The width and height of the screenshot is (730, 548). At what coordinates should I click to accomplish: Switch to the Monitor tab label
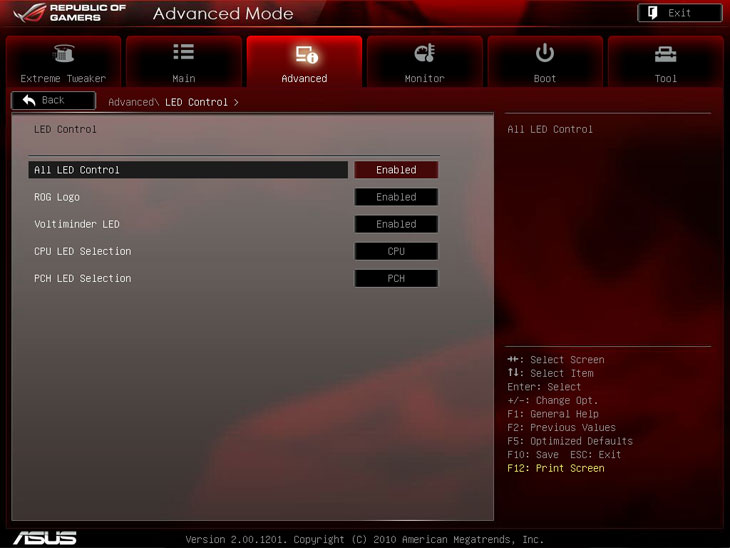[424, 78]
